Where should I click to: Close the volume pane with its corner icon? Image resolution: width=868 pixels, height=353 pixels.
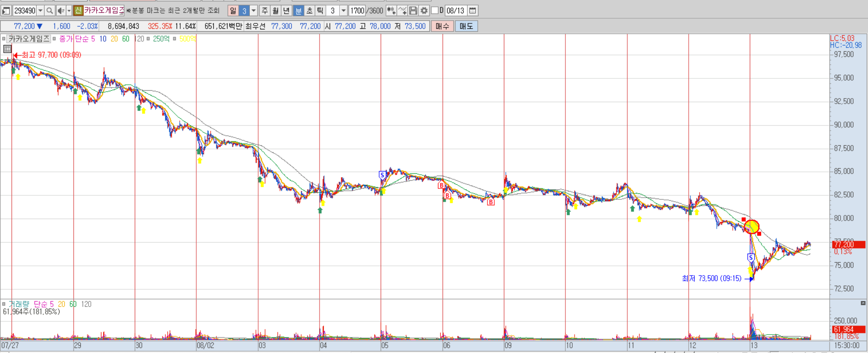click(x=863, y=303)
